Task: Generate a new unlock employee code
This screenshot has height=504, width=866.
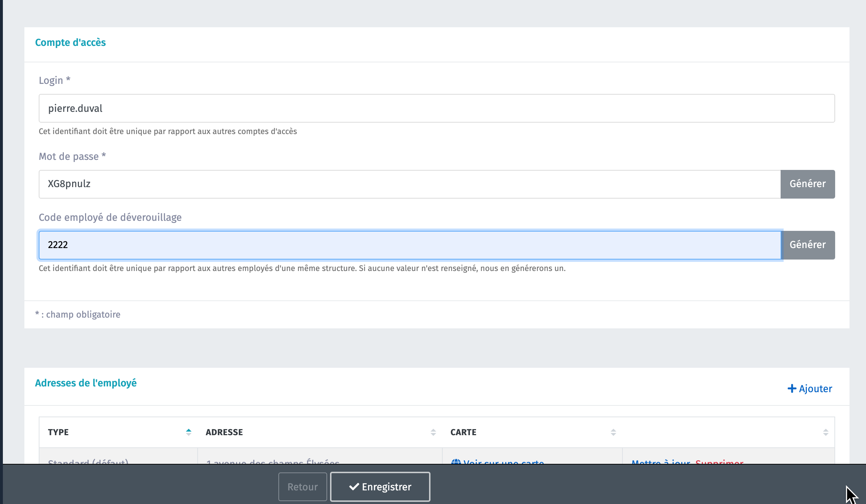Action: coord(808,245)
